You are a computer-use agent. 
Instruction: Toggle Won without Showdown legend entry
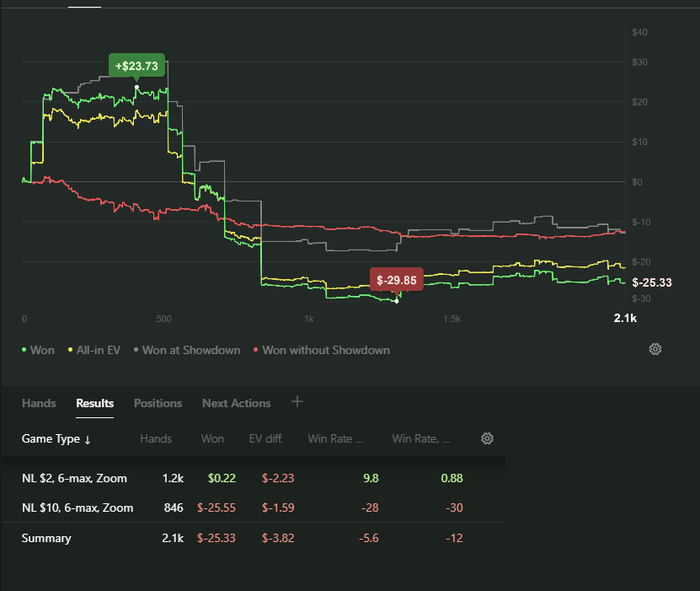tap(322, 350)
